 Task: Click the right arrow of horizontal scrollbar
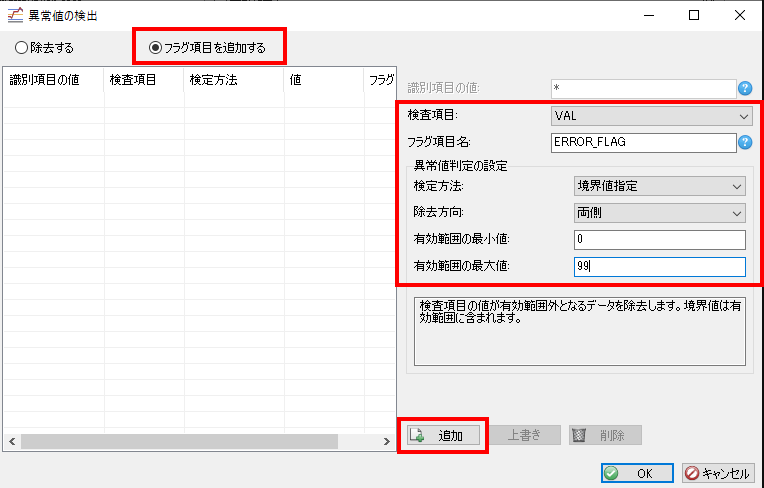386,442
